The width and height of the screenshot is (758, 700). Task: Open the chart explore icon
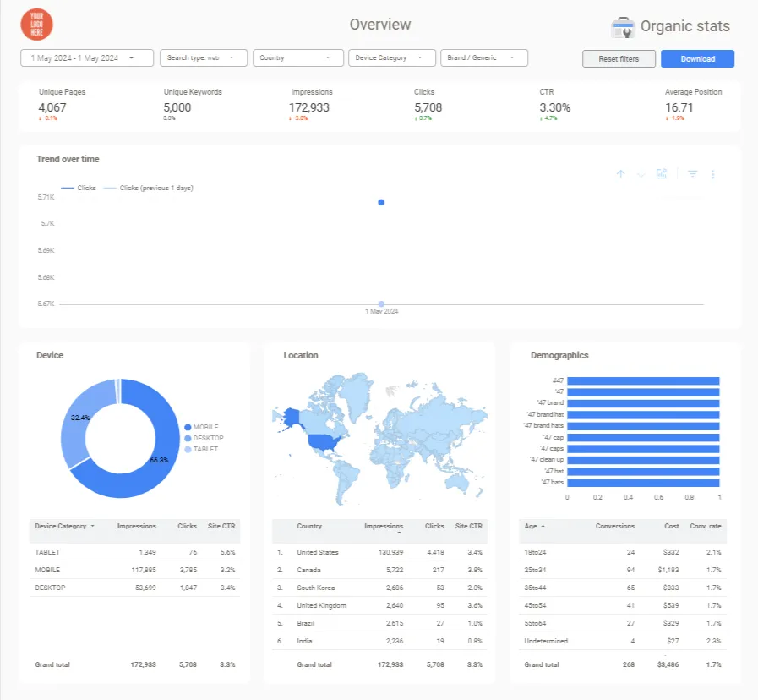click(662, 173)
